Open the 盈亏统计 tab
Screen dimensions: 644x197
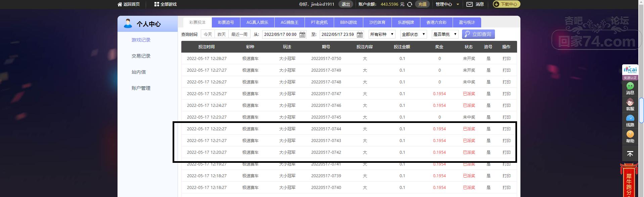467,22
